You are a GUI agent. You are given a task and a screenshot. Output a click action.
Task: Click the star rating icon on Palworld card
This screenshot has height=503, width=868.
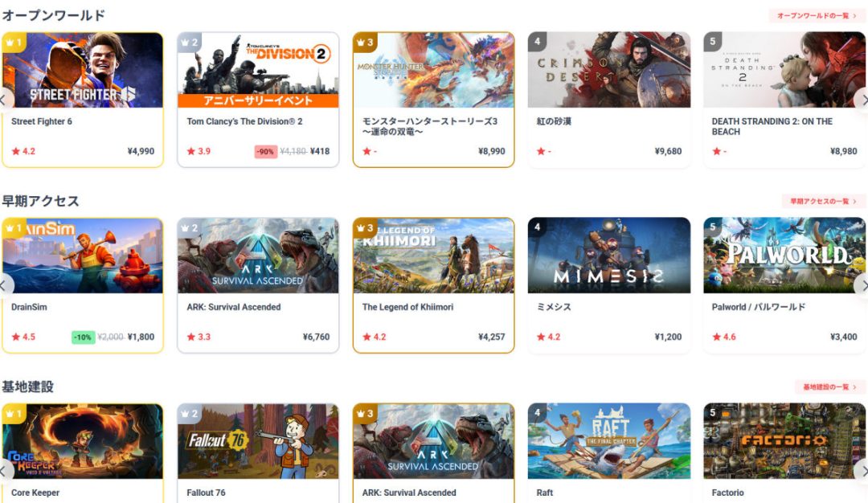(716, 337)
